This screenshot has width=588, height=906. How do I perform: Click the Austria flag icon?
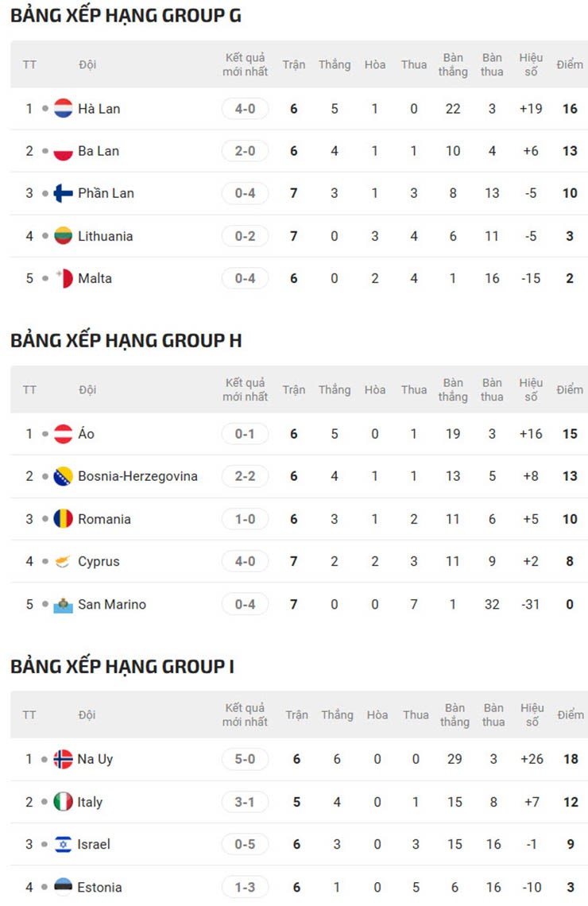click(64, 434)
